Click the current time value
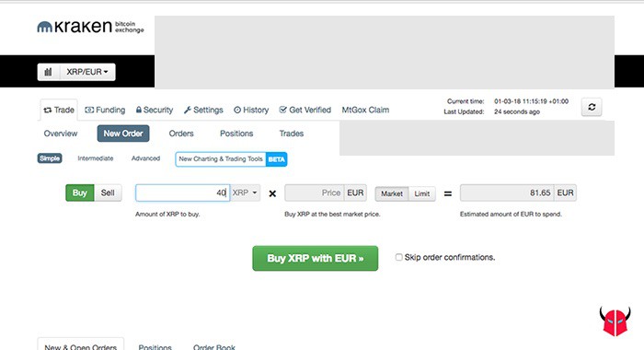This screenshot has width=644, height=350. [x=531, y=101]
